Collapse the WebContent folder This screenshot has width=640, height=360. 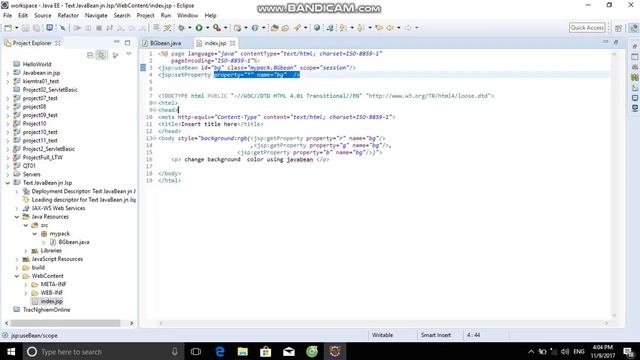(x=17, y=276)
